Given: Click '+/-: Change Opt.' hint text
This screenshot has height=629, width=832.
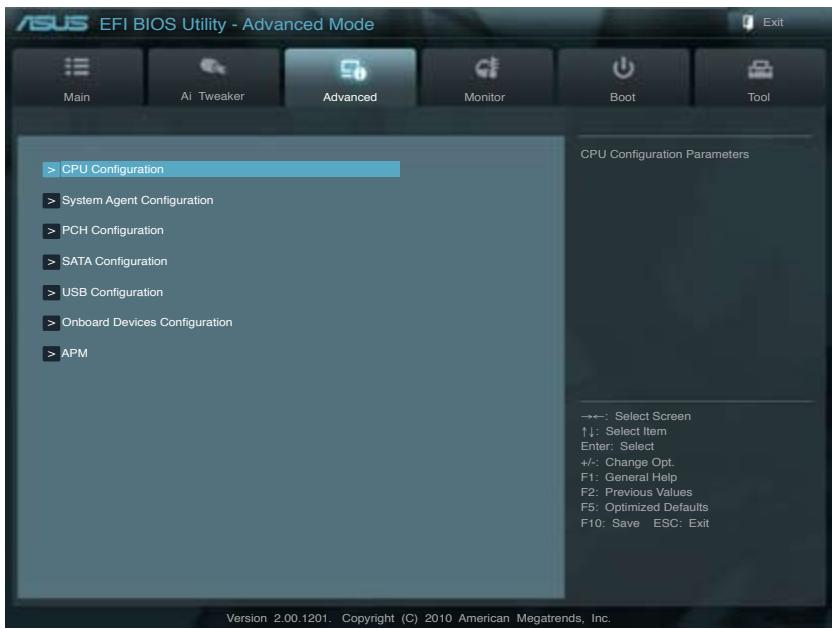Looking at the screenshot, I should click(x=627, y=462).
